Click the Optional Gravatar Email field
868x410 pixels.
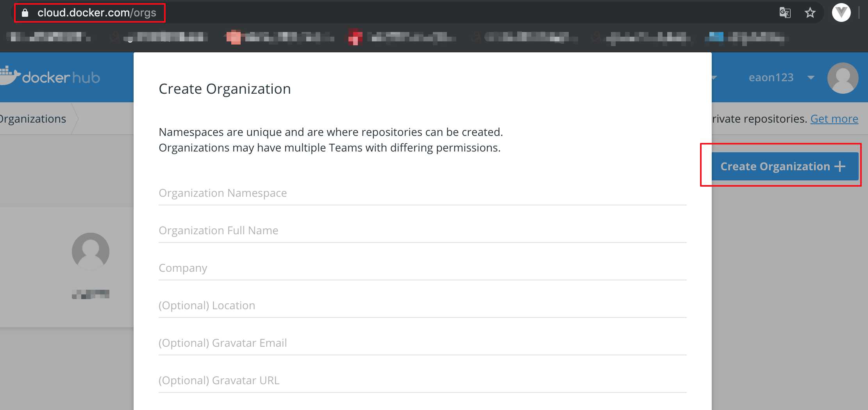click(422, 343)
